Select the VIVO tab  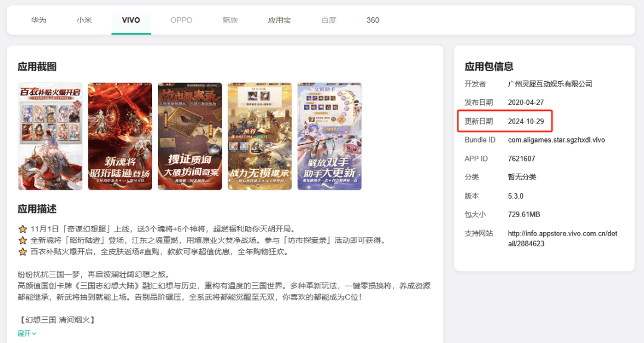click(x=131, y=20)
